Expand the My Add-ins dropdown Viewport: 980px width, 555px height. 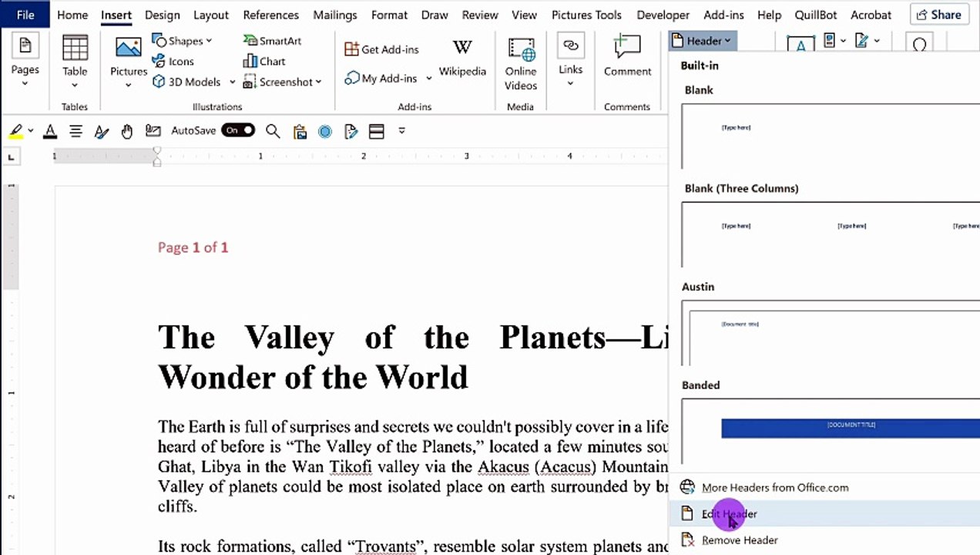pos(429,79)
